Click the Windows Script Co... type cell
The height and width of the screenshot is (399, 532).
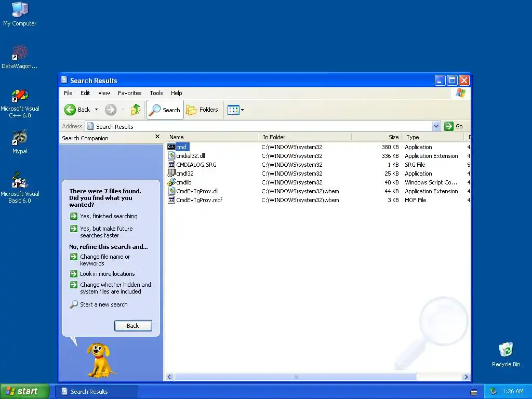click(431, 182)
